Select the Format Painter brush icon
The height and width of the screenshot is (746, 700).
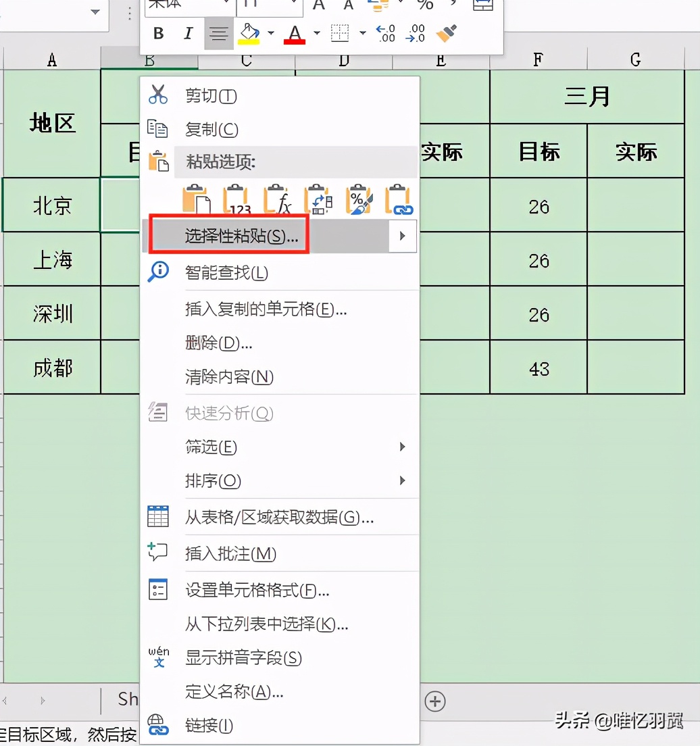point(445,32)
